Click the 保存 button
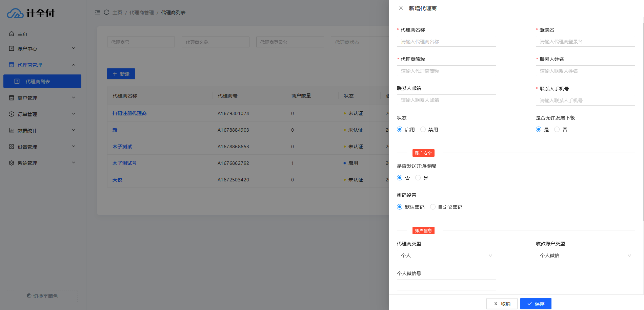 point(536,304)
